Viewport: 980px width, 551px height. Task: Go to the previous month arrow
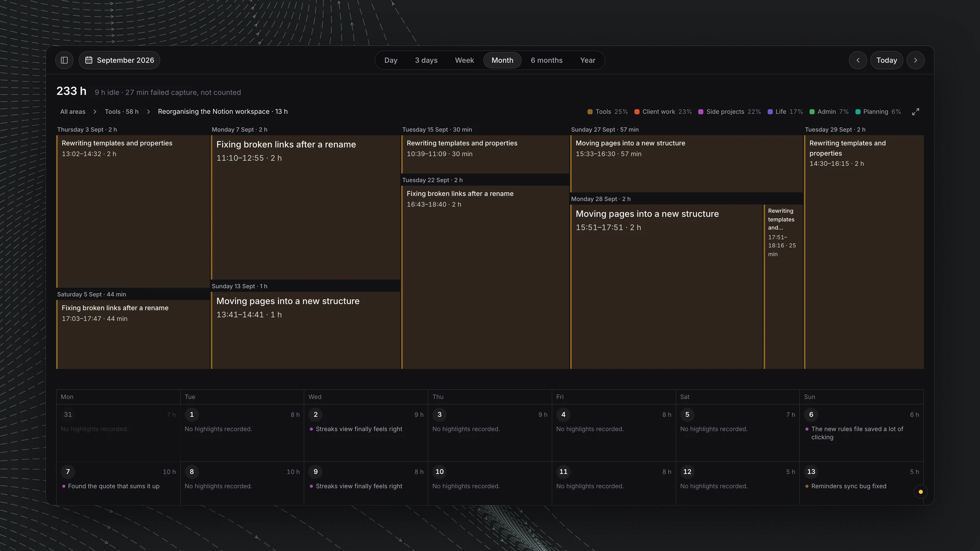[858, 60]
